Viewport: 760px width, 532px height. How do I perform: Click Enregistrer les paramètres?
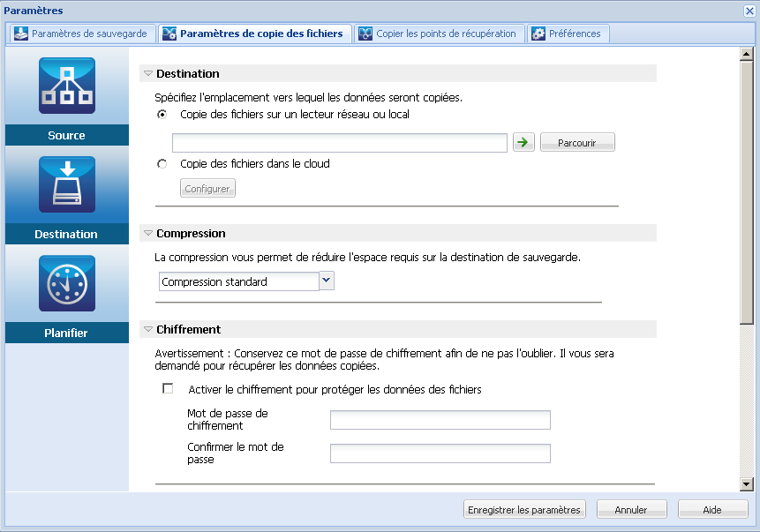[x=524, y=509]
